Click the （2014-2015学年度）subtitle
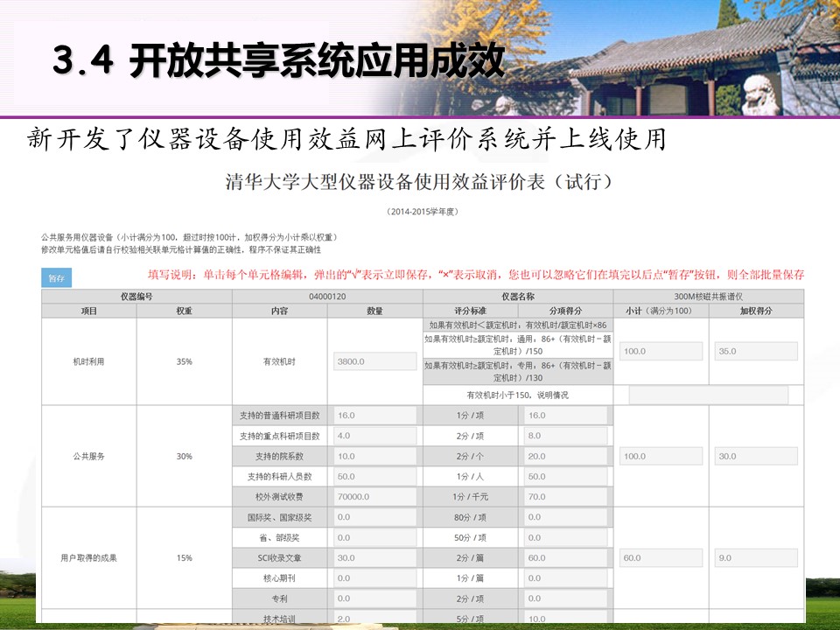 point(422,212)
